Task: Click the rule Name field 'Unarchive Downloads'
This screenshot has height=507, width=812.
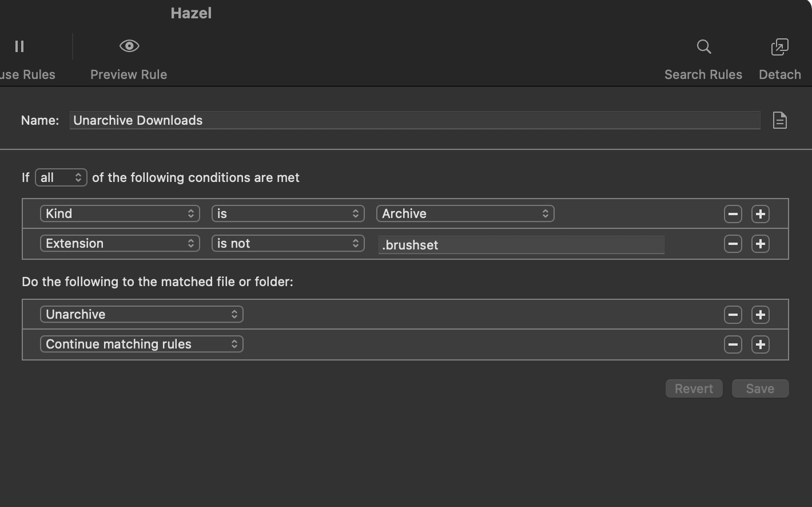Action: tap(415, 120)
